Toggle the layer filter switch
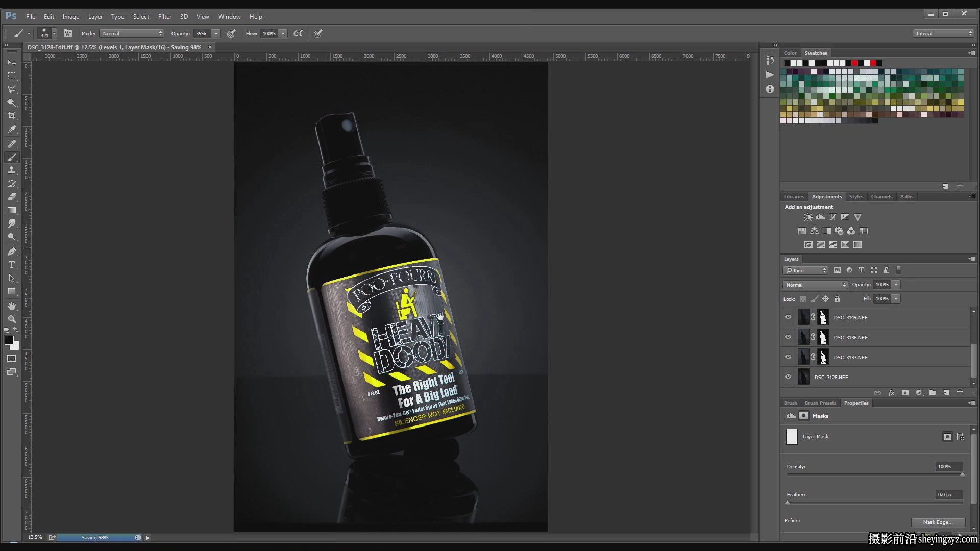Image resolution: width=980 pixels, height=551 pixels. [899, 270]
